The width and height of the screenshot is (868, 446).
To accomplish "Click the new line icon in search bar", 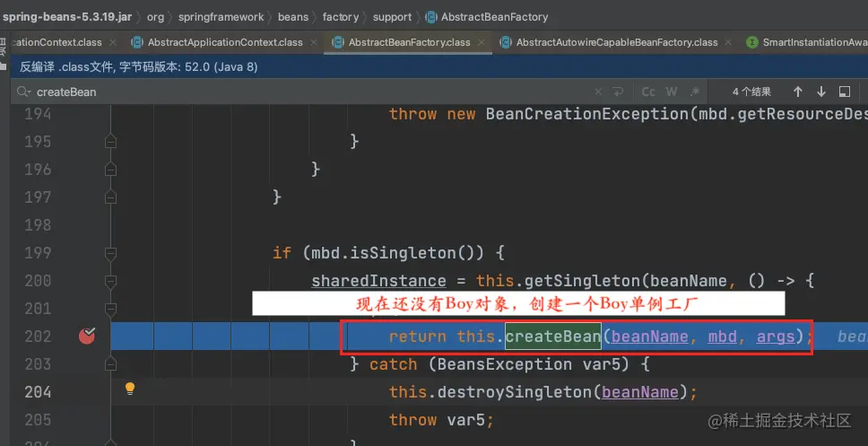I will pyautogui.click(x=618, y=92).
